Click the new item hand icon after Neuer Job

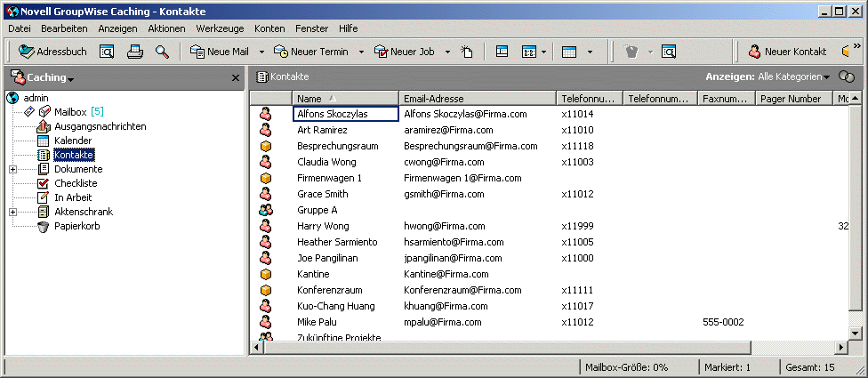click(x=467, y=52)
